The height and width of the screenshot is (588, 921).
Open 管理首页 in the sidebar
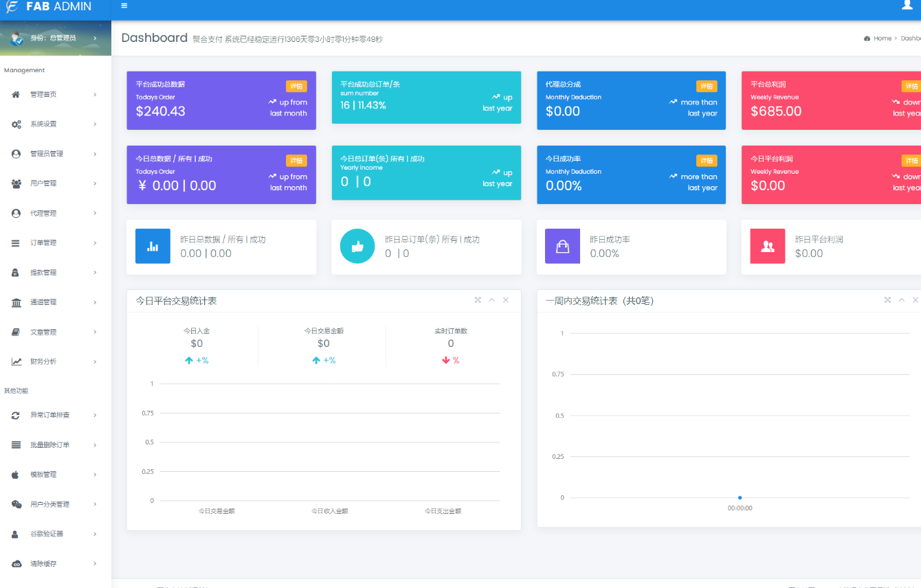pos(43,95)
